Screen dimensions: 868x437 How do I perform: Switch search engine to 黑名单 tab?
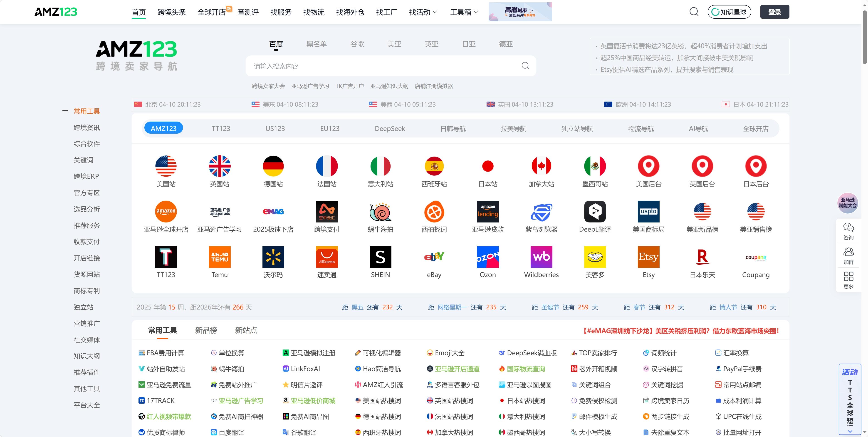tap(317, 44)
